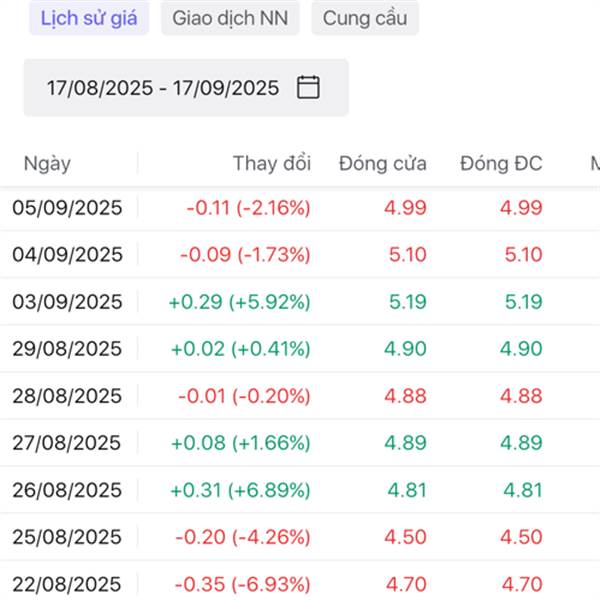Click the Thay đổi column header
The height and width of the screenshot is (600, 600).
coord(272,164)
